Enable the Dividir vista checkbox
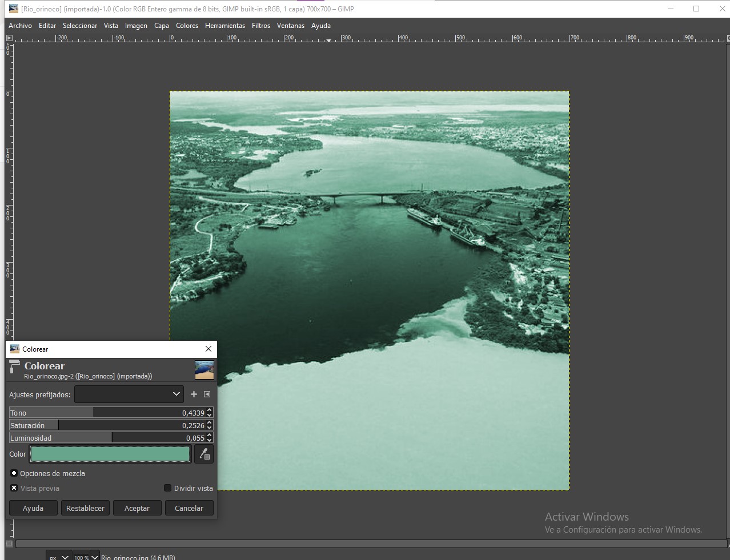Screen dimensions: 730x560 167,488
